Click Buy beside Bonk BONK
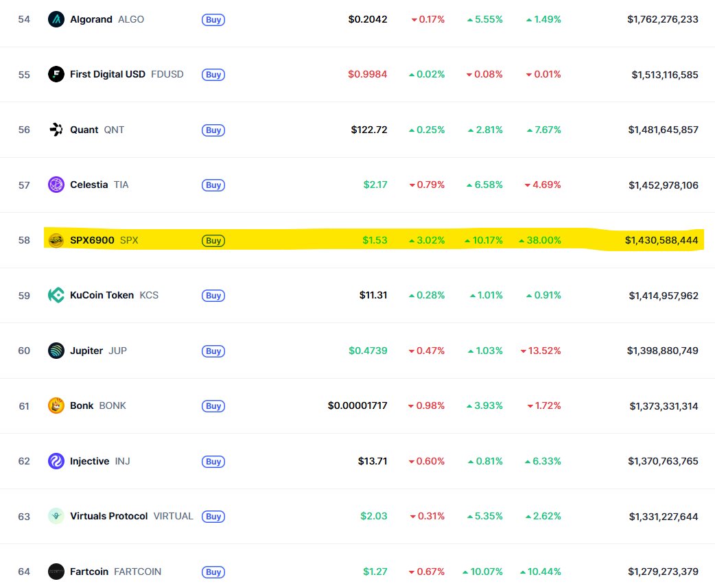Image resolution: width=715 pixels, height=588 pixels. [213, 406]
